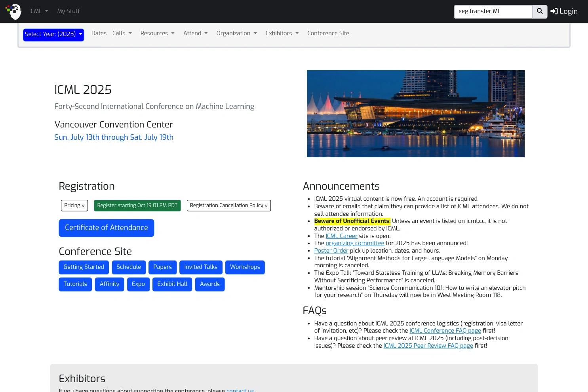Click the 'ICML 2025' page heading
This screenshot has width=588, height=392.
tap(83, 90)
